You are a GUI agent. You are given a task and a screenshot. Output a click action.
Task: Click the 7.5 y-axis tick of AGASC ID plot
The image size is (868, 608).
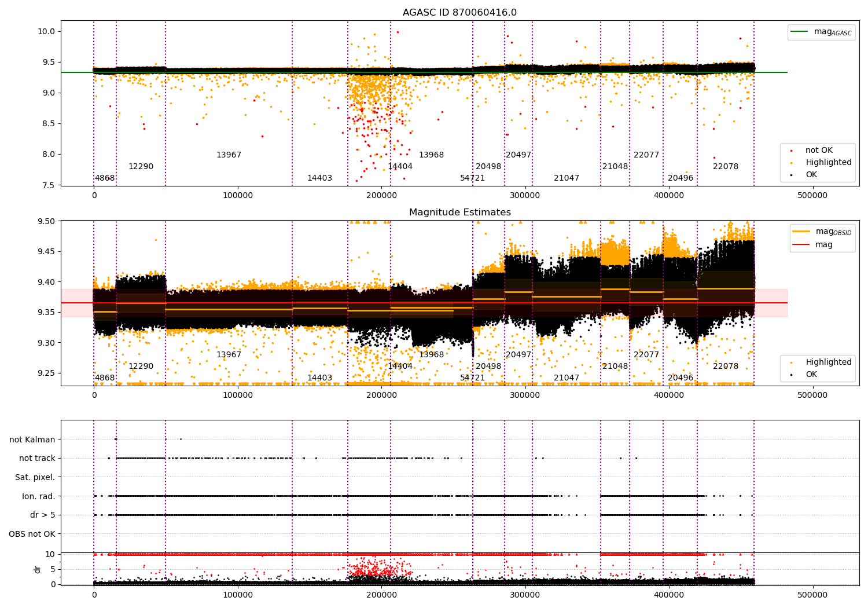click(49, 185)
